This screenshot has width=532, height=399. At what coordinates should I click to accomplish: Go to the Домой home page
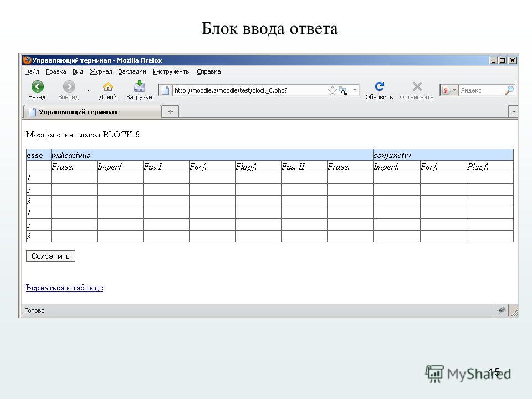(x=108, y=87)
